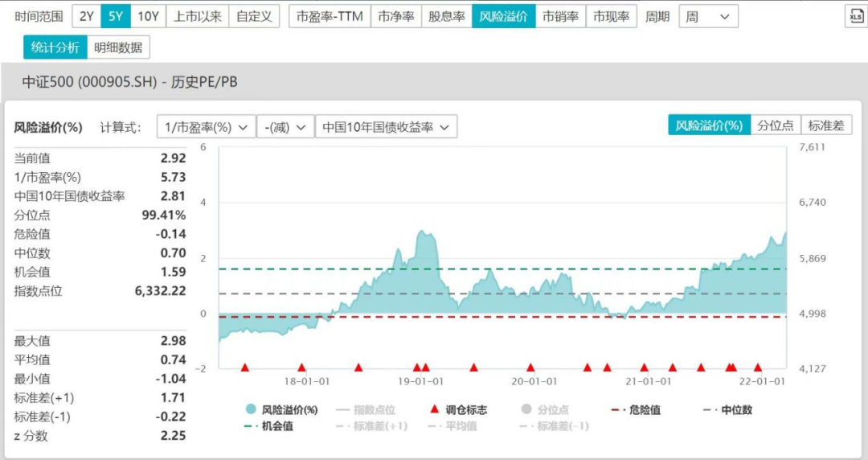Toggle the 调仓标志 legend marker

(x=458, y=410)
